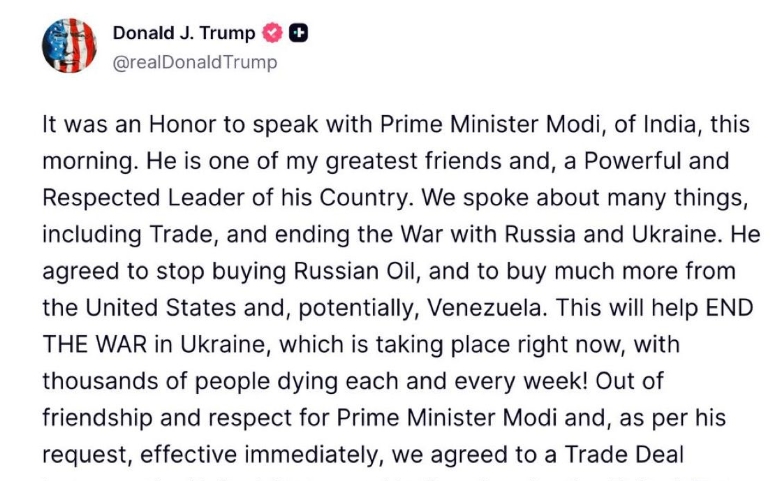Click the profile avatar picture
774x481 pixels.
pyautogui.click(x=69, y=46)
